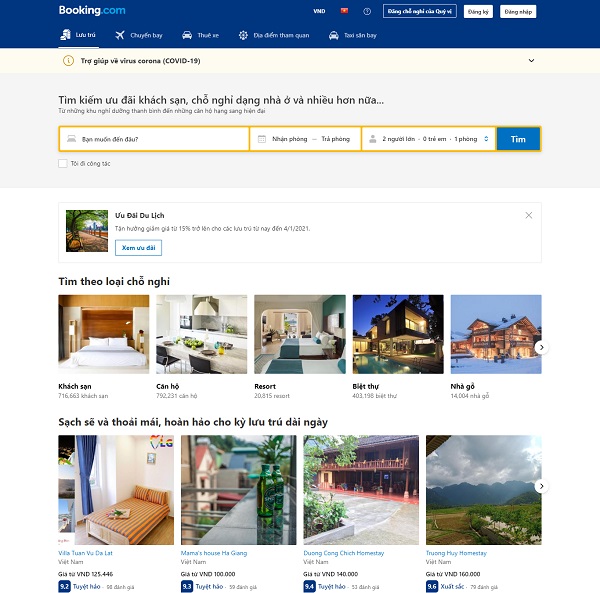Open the guests and rooms dropdown
This screenshot has width=600, height=593.
click(428, 139)
